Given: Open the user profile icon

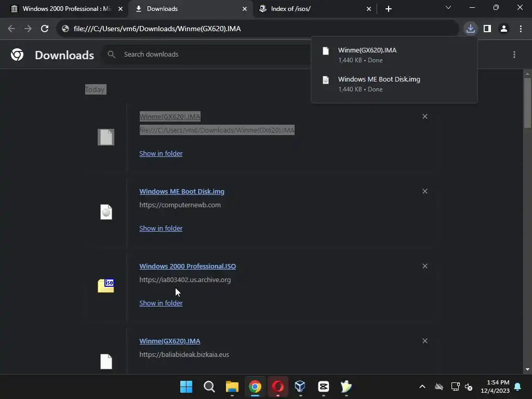Looking at the screenshot, I should click(x=504, y=29).
